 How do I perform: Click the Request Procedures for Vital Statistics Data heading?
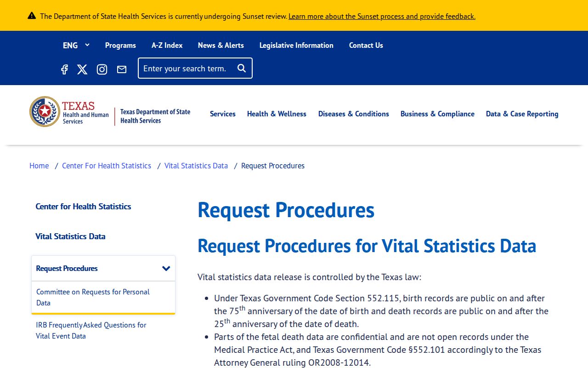pos(367,246)
